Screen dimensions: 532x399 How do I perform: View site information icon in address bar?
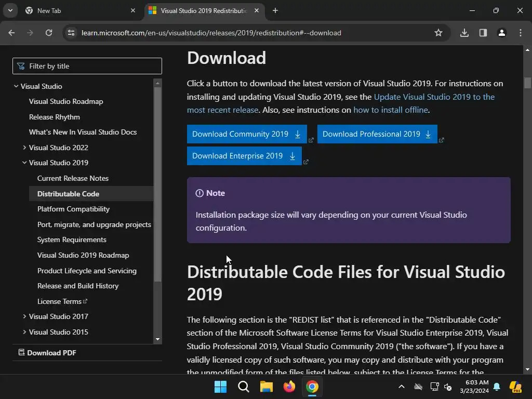71,33
